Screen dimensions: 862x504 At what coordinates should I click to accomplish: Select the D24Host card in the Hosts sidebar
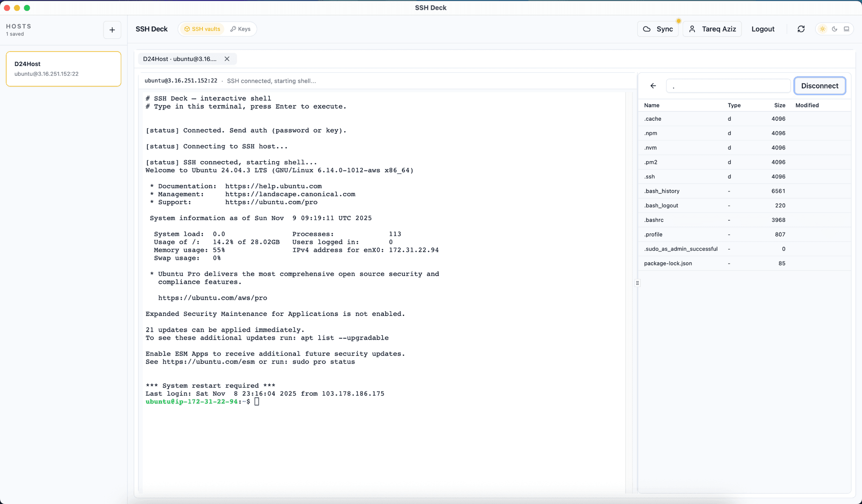63,68
